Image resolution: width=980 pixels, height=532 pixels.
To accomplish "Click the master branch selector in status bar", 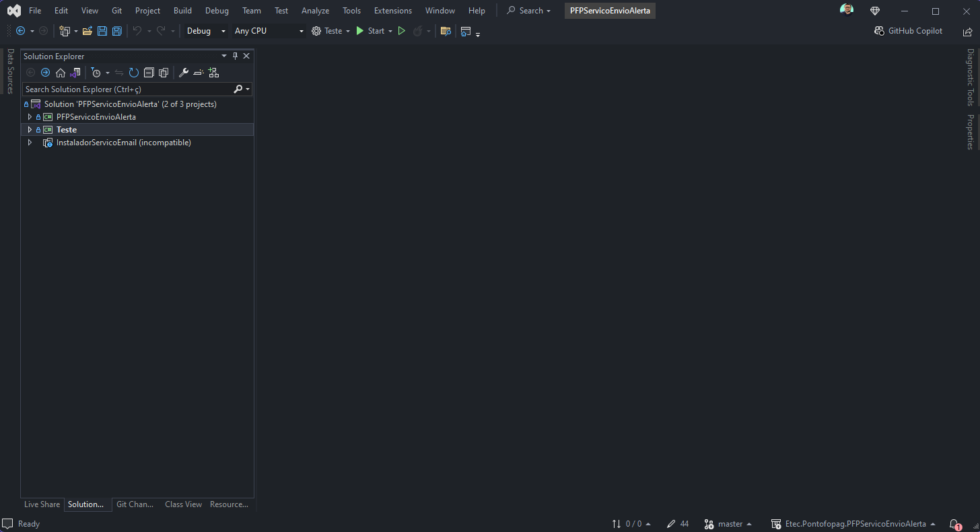I will tap(728, 524).
